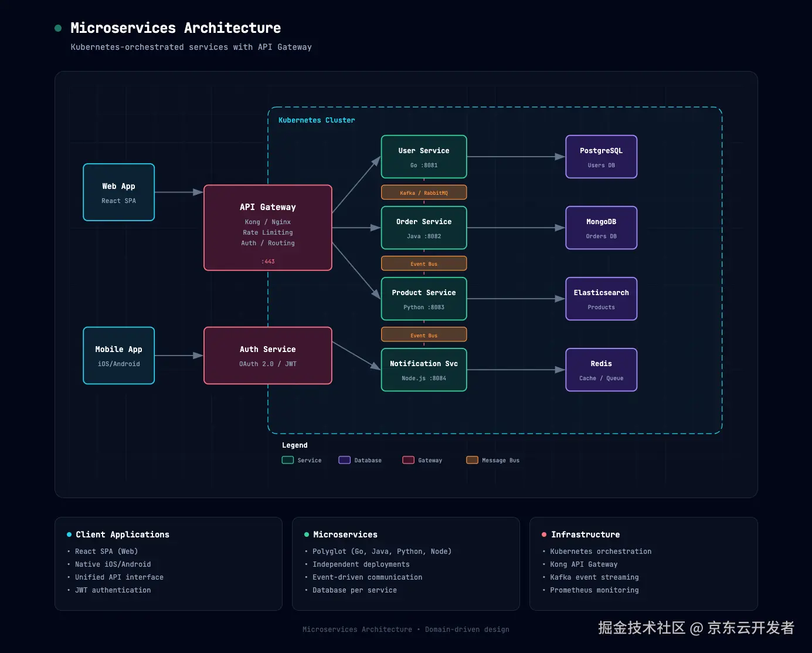Click the green Service legend swatch
Screen dimensions: 812x653
(x=288, y=460)
